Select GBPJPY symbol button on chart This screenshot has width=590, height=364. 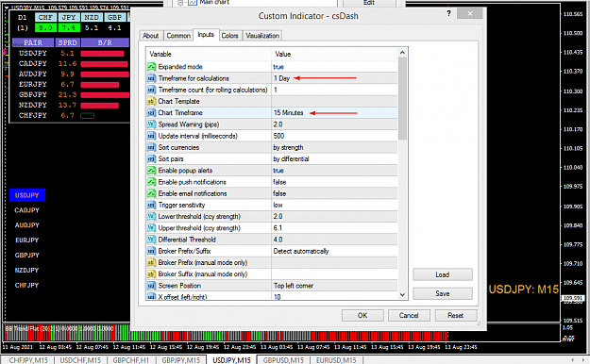[27, 255]
